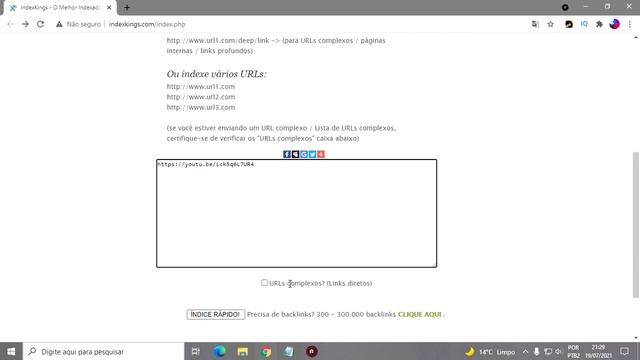Close the IndexKings tab
640x360 pixels.
(x=109, y=7)
